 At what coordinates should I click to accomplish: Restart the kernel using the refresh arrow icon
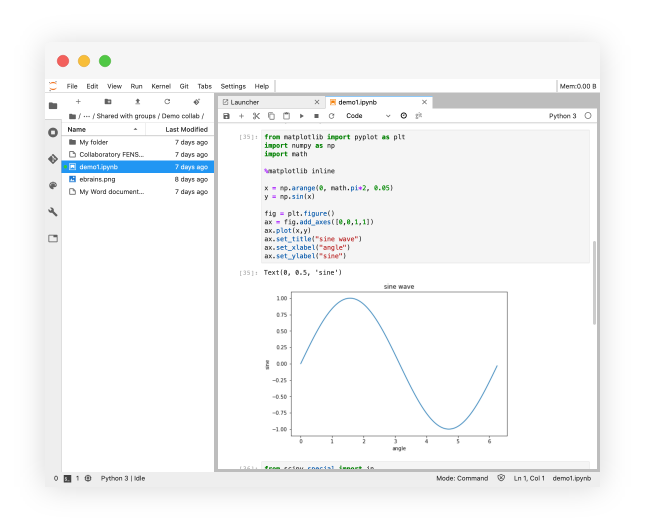[x=332, y=116]
